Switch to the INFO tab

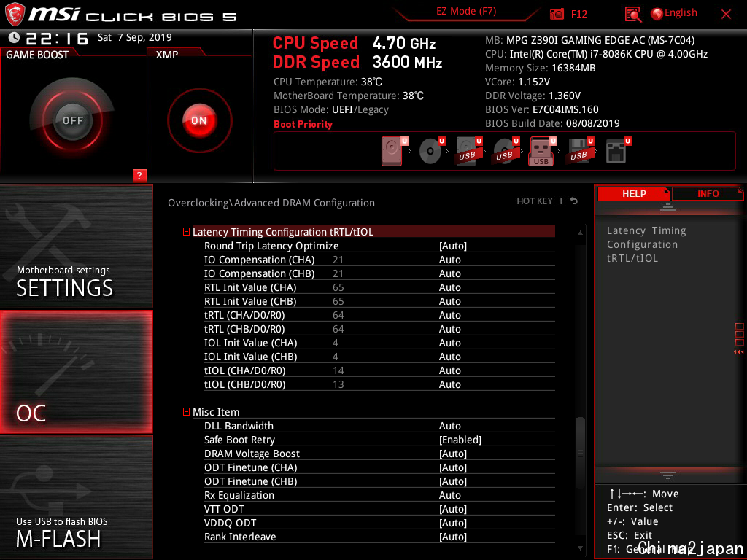(708, 194)
